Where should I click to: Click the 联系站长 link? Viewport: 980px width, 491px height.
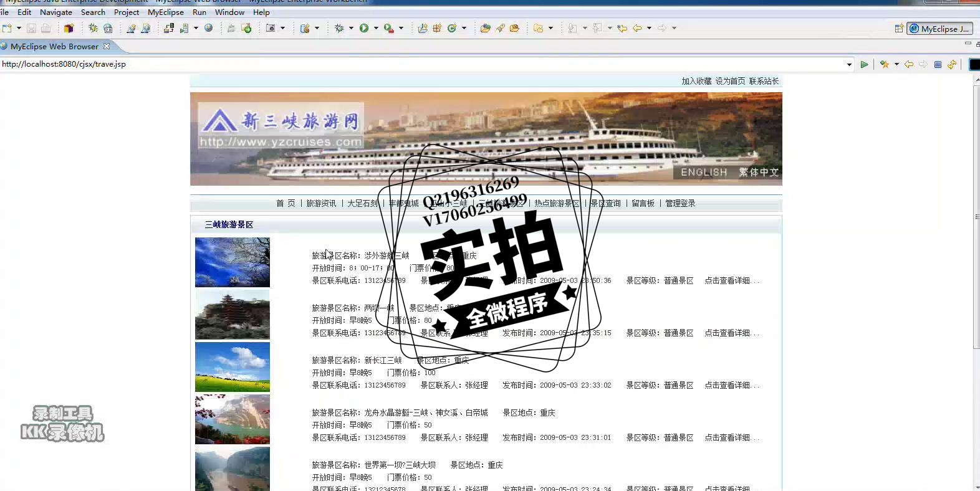coord(764,81)
